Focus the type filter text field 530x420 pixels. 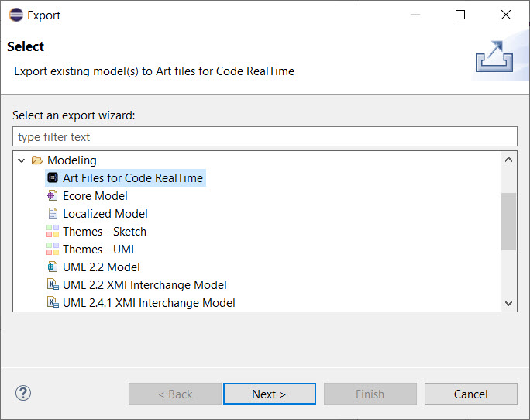(x=265, y=136)
